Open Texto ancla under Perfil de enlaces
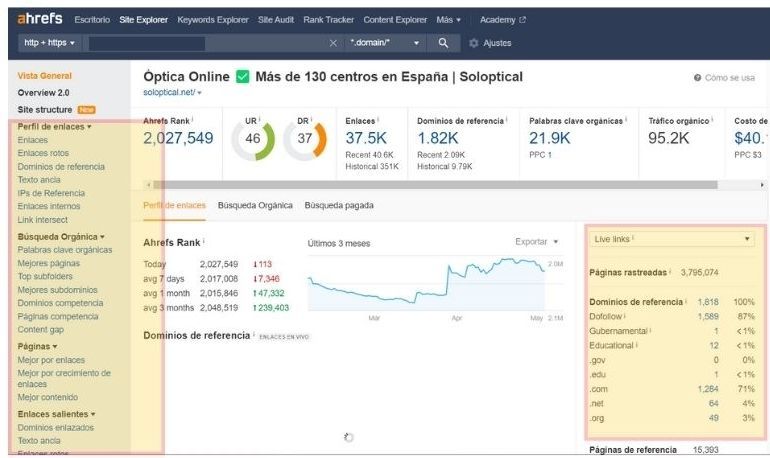The height and width of the screenshot is (458, 770). 39,180
